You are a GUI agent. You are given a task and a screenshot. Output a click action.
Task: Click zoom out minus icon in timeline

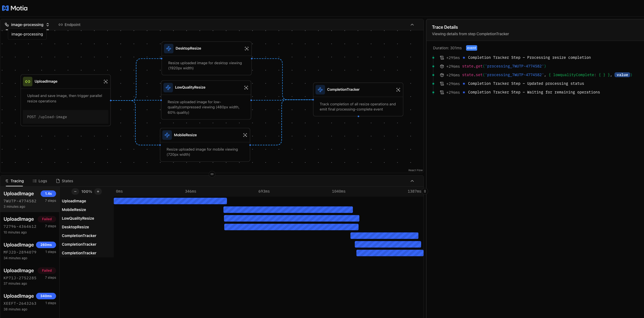click(75, 192)
